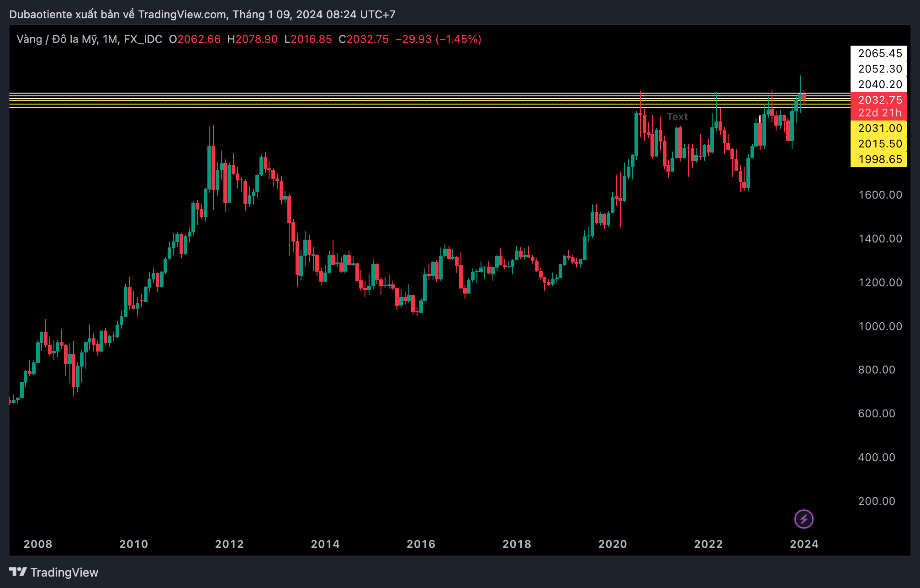Click the white price label 2052.30

click(879, 69)
